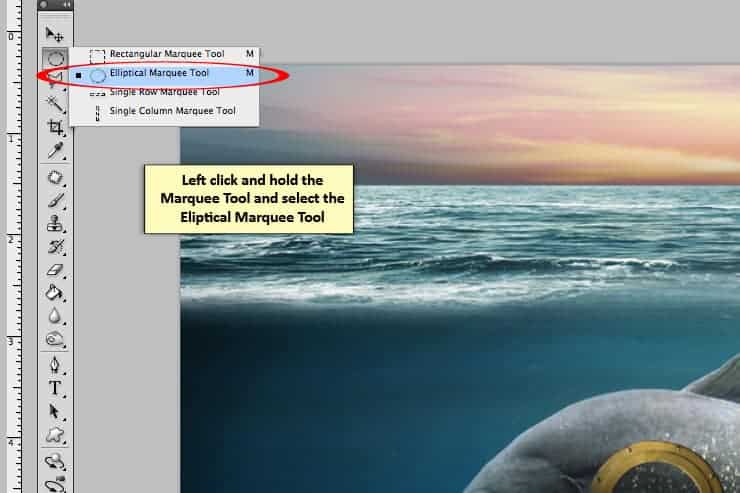Choose Rectangular Marquee Tool from flyout

pos(164,54)
